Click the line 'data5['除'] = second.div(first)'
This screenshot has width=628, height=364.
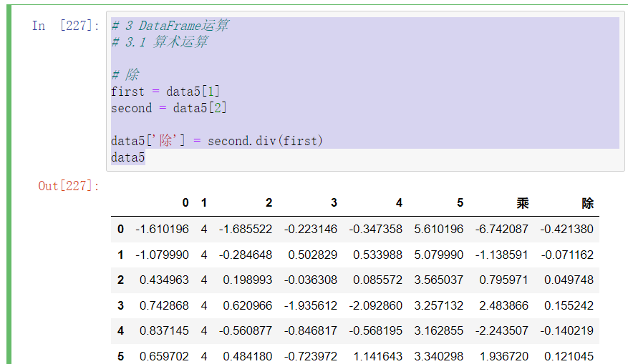(x=217, y=141)
